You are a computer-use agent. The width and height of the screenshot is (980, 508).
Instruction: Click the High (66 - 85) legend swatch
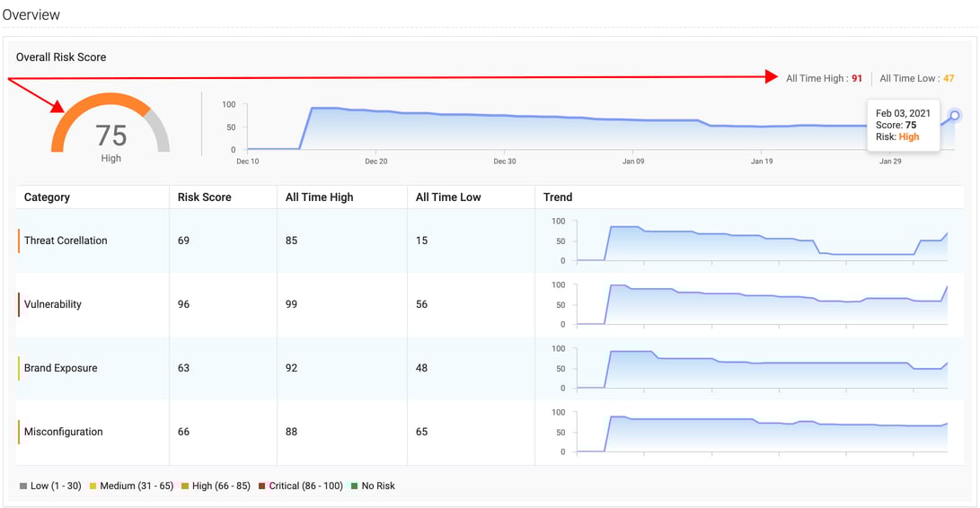185,486
